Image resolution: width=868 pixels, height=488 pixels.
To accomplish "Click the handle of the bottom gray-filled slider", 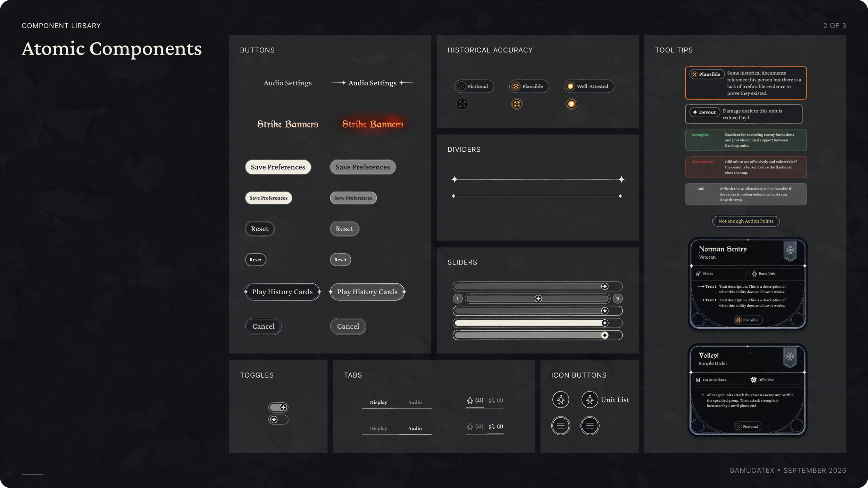I will (605, 335).
